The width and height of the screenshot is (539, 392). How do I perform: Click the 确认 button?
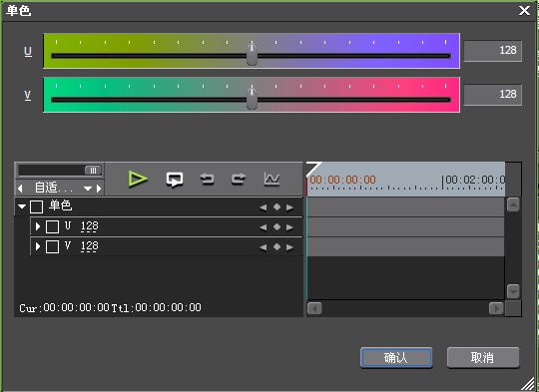pos(396,358)
